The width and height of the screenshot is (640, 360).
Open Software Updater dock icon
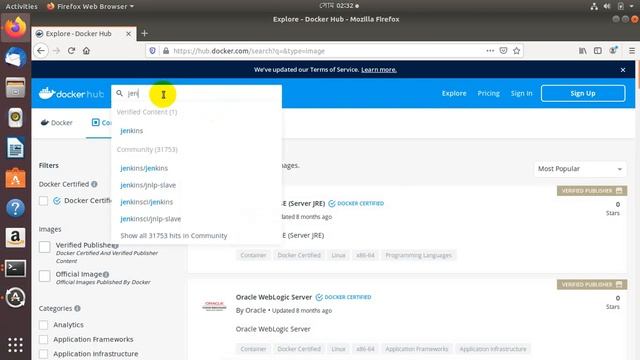pos(16,298)
